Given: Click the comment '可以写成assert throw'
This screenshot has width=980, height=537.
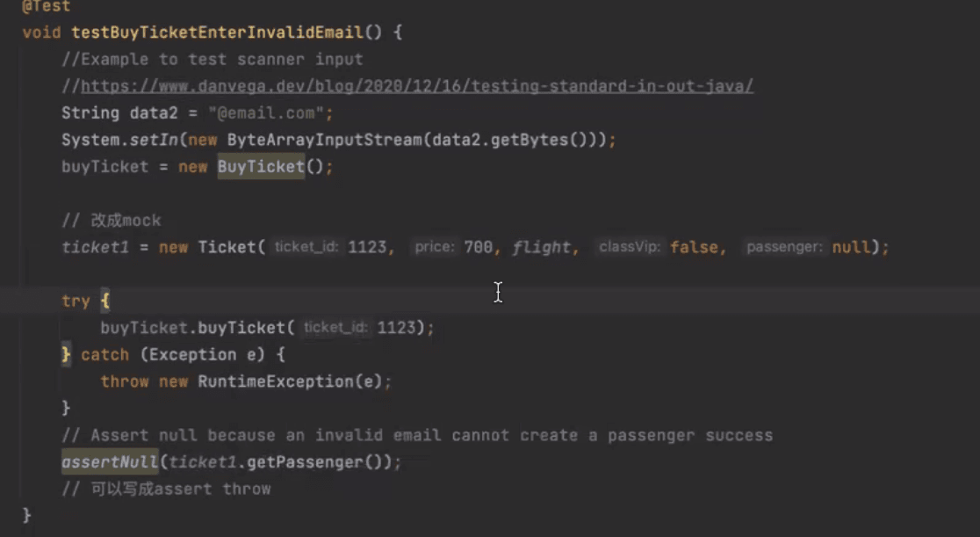Looking at the screenshot, I should coord(166,489).
